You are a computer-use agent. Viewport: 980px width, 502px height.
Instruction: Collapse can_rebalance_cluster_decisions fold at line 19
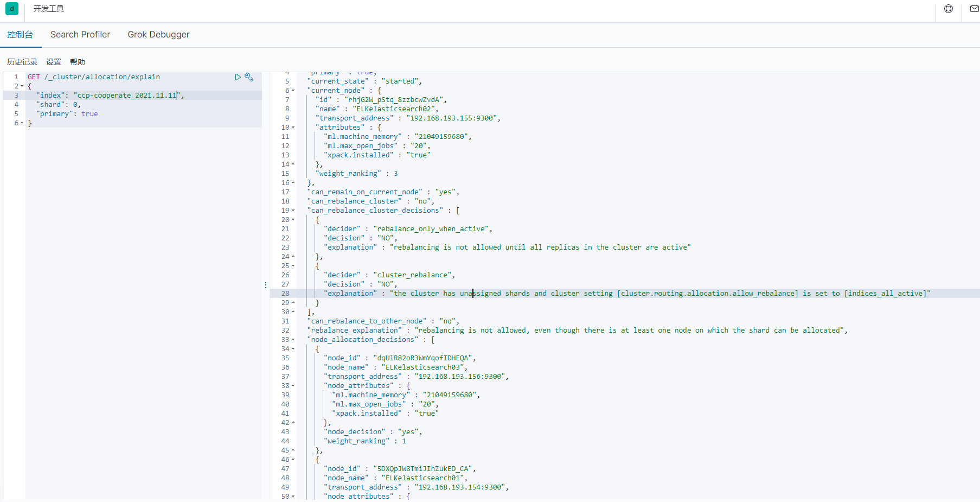(293, 211)
